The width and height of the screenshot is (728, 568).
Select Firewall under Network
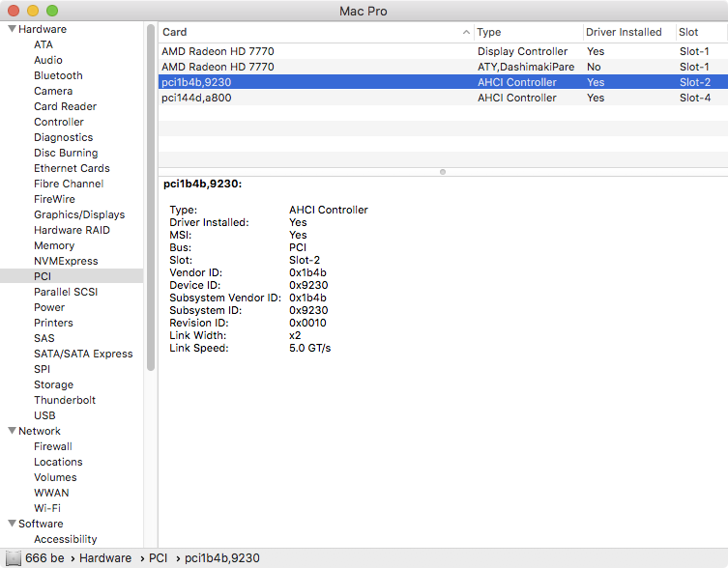click(x=53, y=446)
